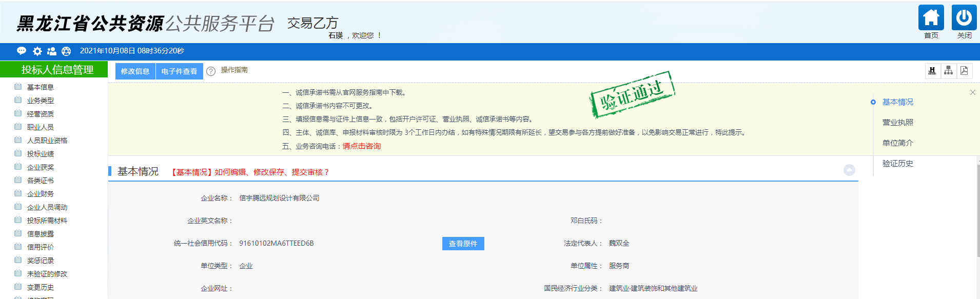Click the company name 信宇腾远规划设计有限公司

[279, 198]
